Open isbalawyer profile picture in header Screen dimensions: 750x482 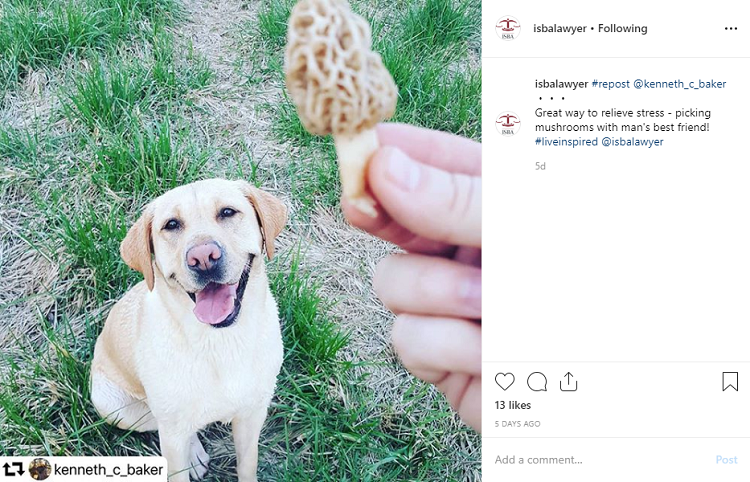(508, 29)
